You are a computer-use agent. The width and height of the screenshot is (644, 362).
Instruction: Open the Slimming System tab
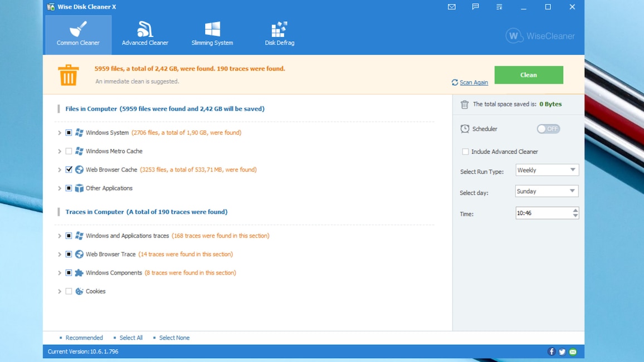(212, 35)
